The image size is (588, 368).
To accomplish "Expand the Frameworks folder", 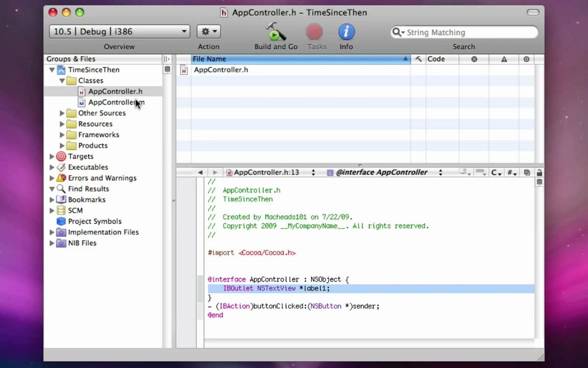I will click(x=62, y=135).
